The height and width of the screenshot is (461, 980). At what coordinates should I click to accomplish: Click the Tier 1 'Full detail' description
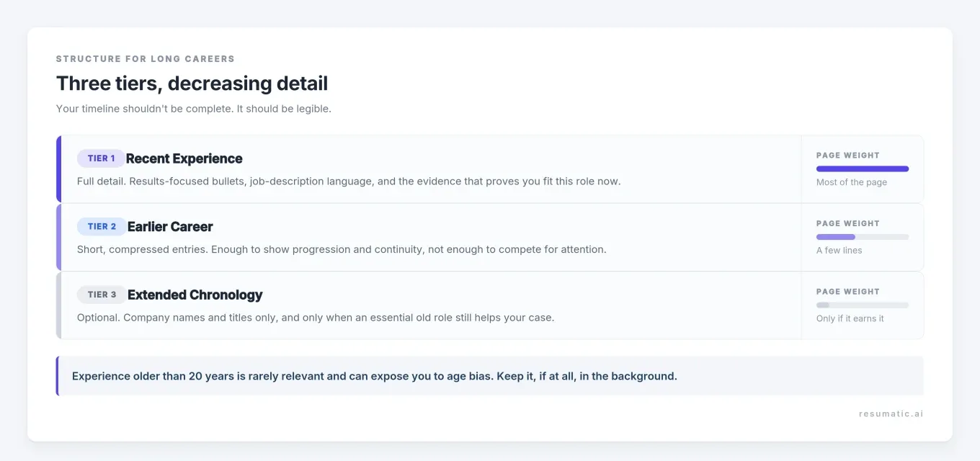coord(349,182)
